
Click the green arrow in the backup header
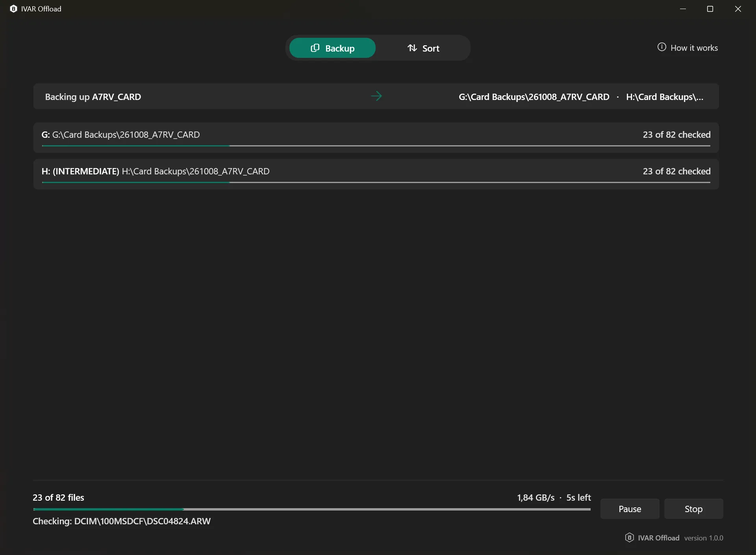pyautogui.click(x=376, y=96)
